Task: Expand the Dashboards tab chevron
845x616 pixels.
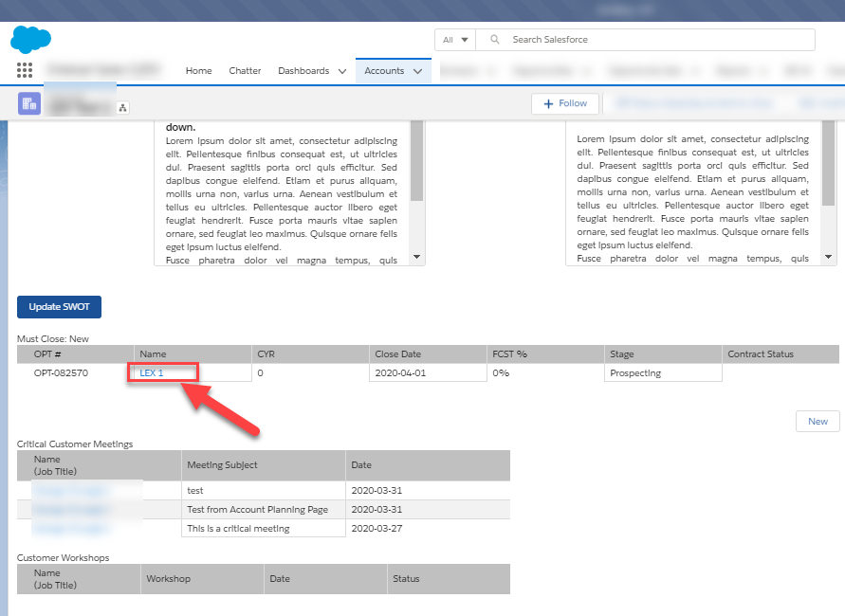Action: pos(342,71)
